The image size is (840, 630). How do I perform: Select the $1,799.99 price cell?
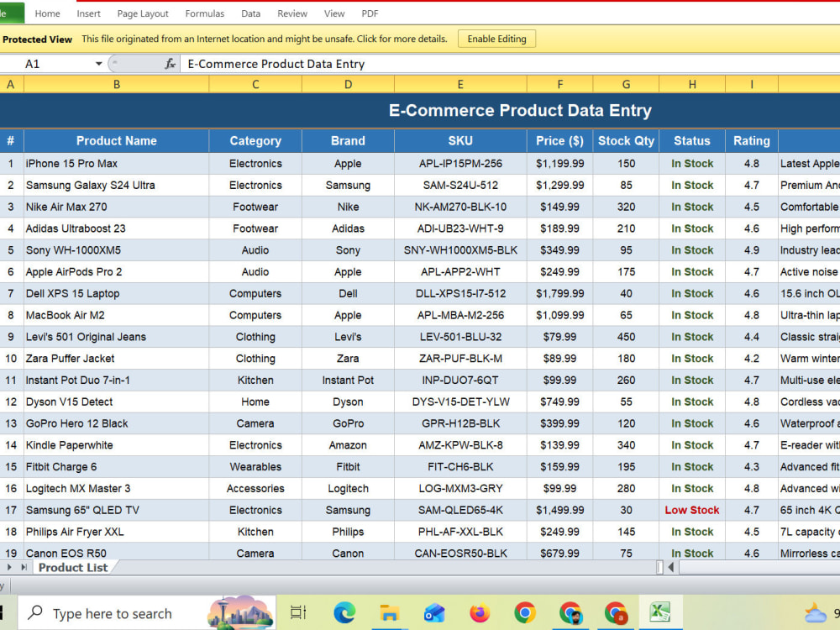click(x=559, y=293)
